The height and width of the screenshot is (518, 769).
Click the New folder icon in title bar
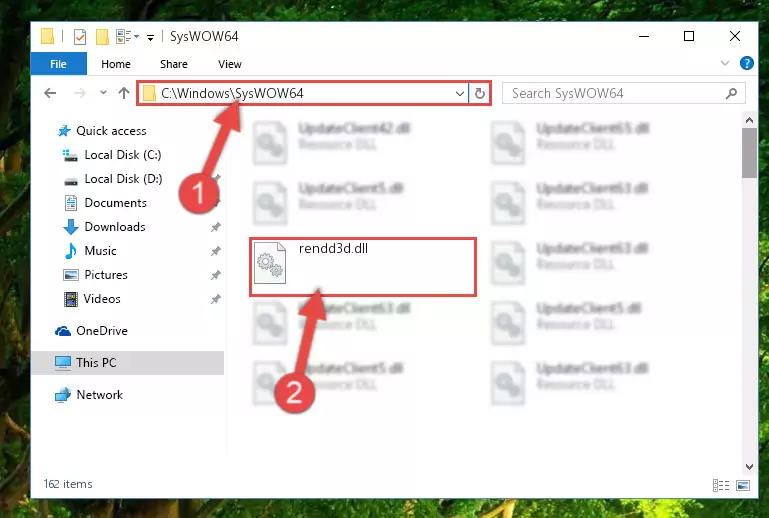(x=102, y=37)
